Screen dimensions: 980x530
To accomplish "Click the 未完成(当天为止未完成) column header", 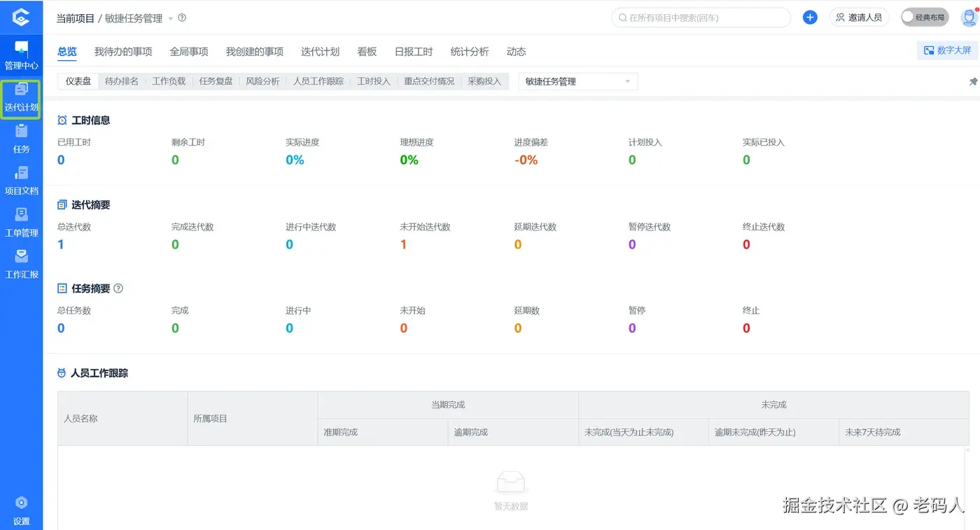I will [x=643, y=432].
